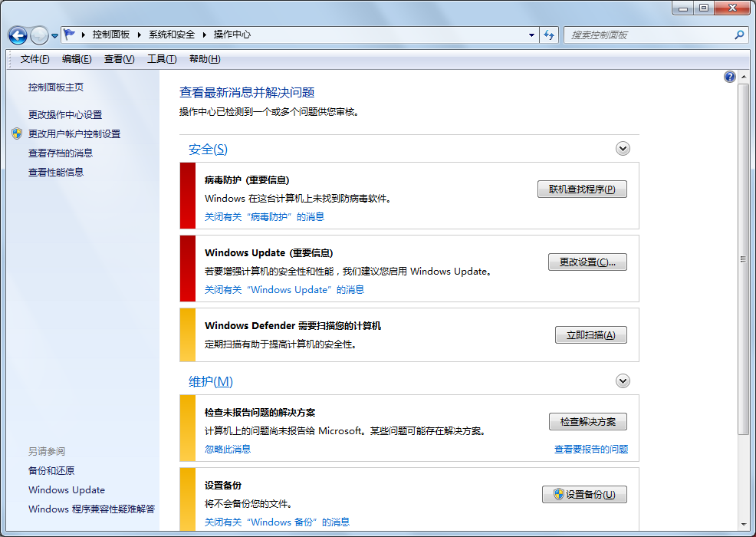756x537 pixels.
Task: Click the refresh button beside address bar
Action: point(549,35)
